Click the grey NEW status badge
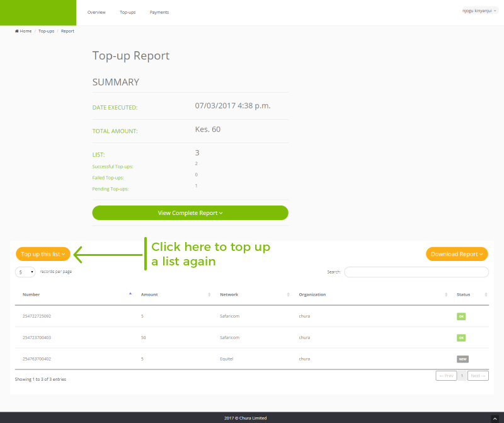Viewport: 504px width, 423px height. 462,359
